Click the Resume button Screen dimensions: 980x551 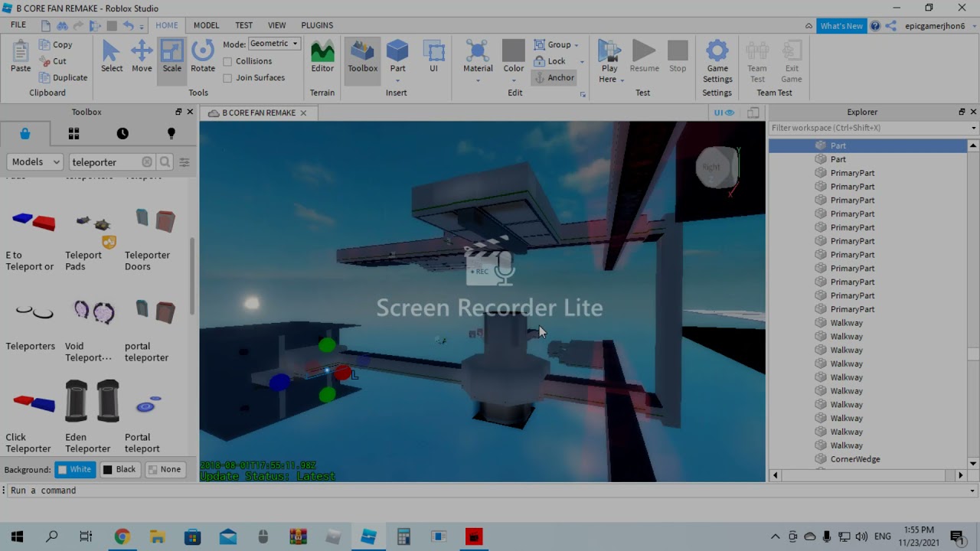point(644,57)
